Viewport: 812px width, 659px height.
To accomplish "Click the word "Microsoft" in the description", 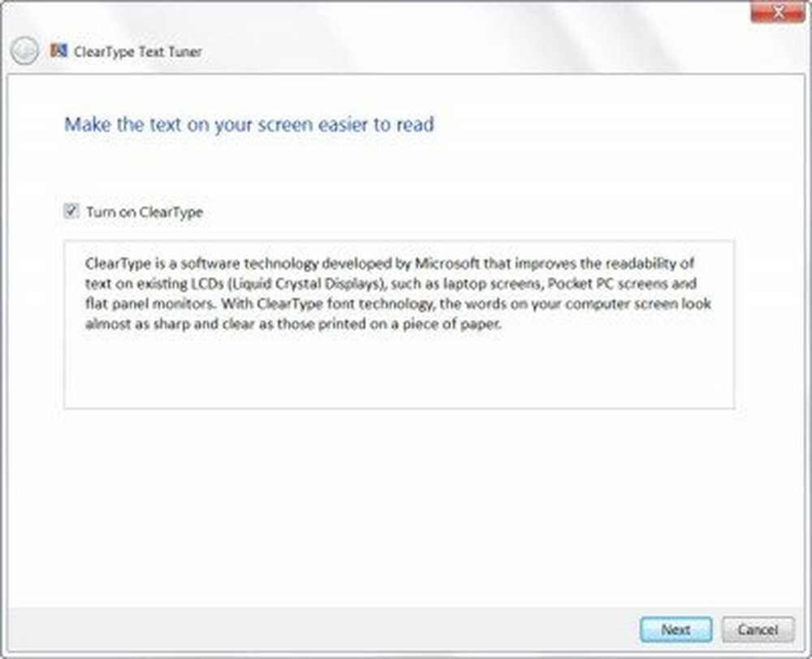I will tap(447, 263).
